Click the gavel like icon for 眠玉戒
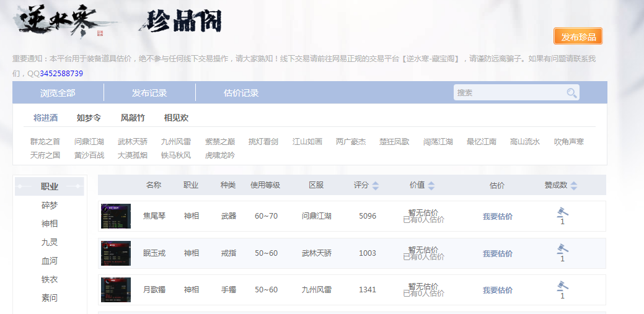This screenshot has height=314, width=644. tap(562, 249)
